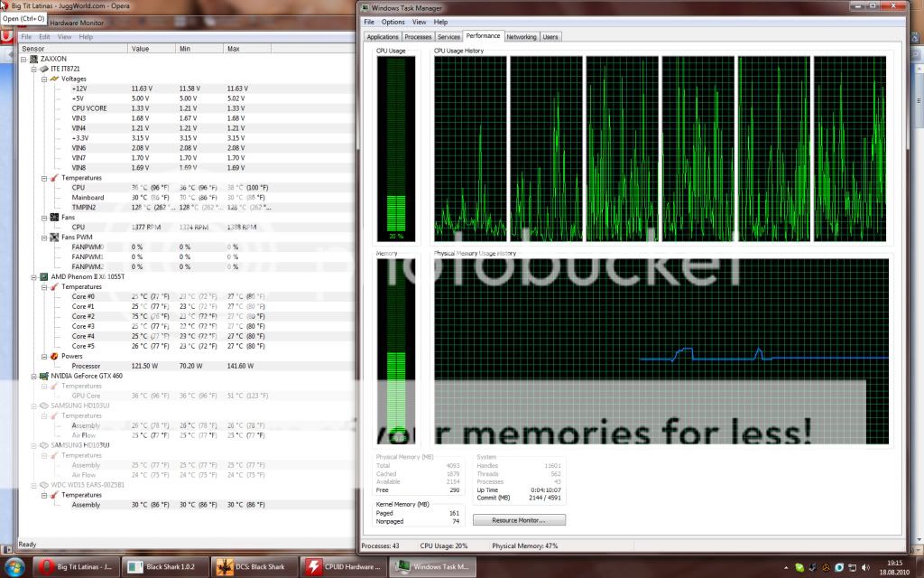924x578 pixels.
Task: Click the Resource Monitor button
Action: click(519, 520)
